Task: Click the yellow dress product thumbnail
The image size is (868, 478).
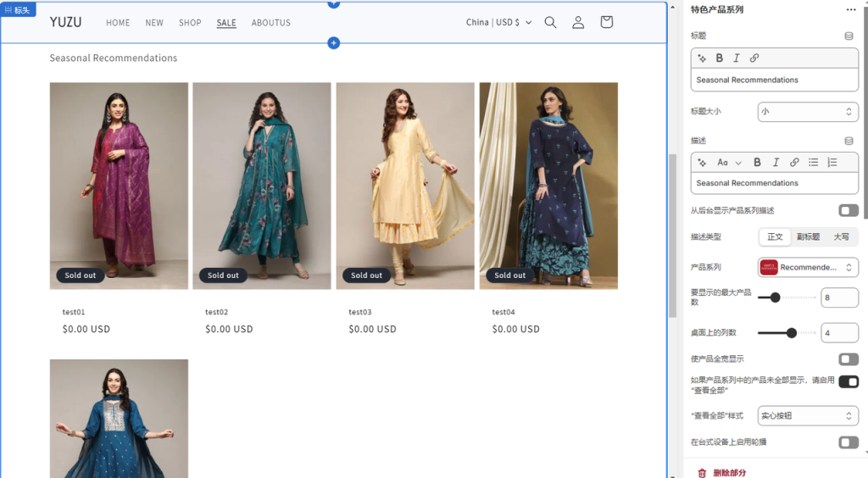Action: tap(405, 186)
